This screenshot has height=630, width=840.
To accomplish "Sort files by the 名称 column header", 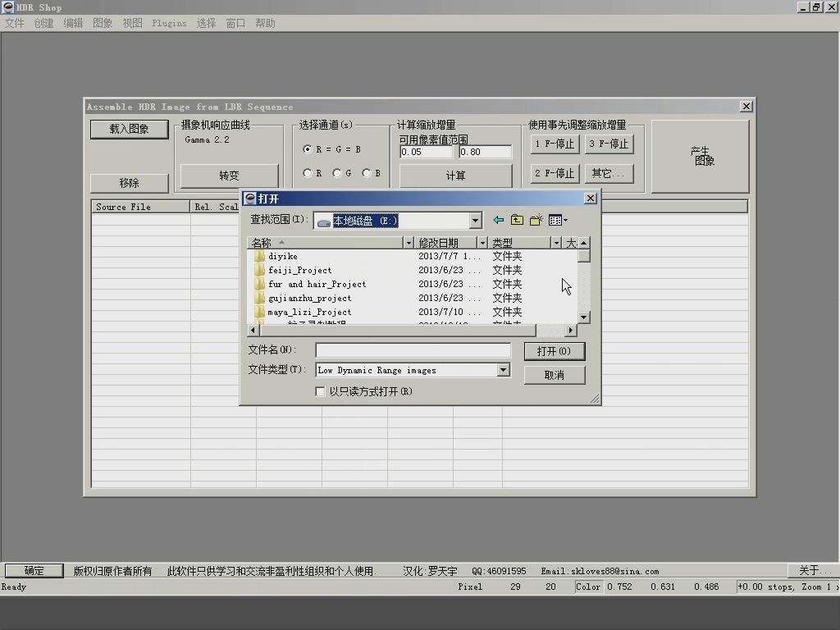I will 325,243.
